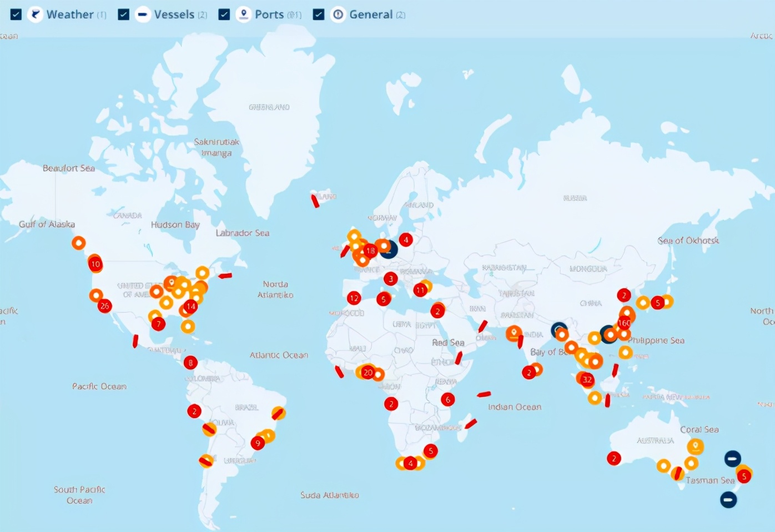Uncheck the Weather layer checkbox
This screenshot has height=532, width=775.
pos(16,14)
